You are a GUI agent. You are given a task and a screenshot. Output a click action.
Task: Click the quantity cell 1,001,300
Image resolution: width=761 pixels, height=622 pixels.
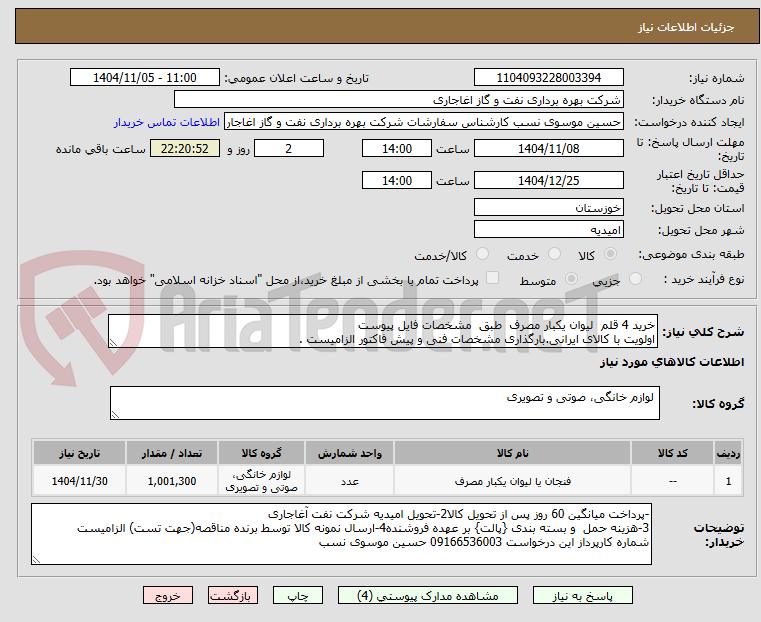[x=172, y=481]
